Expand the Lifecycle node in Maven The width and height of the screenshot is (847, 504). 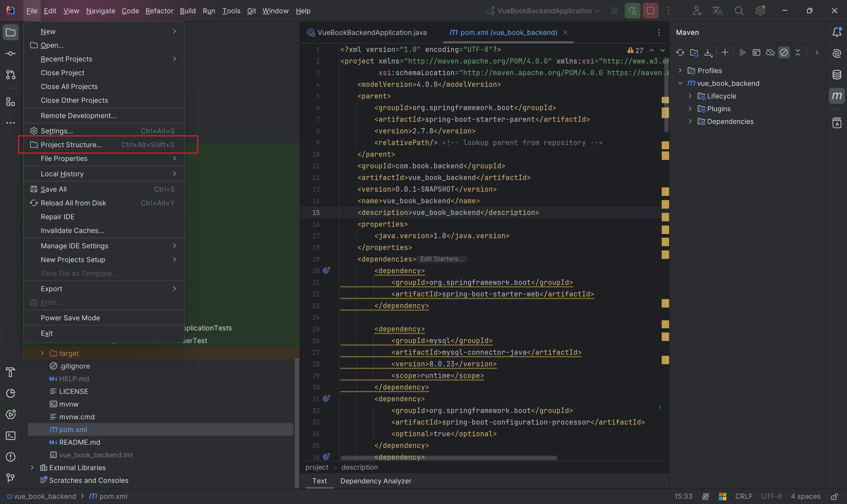pyautogui.click(x=690, y=96)
